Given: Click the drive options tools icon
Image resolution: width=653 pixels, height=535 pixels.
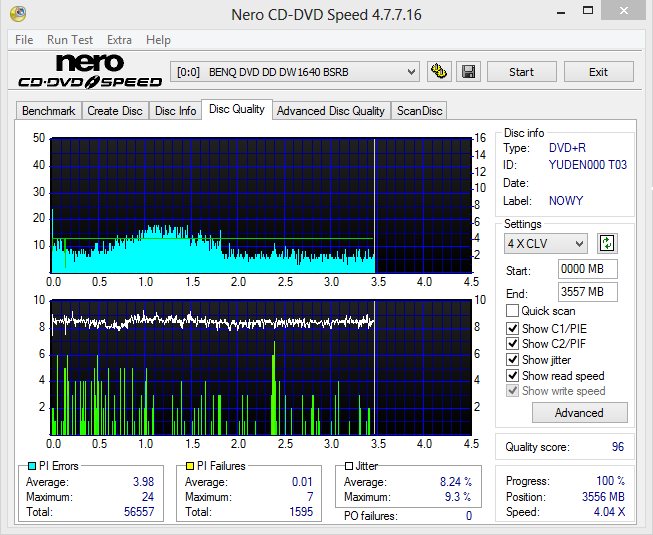Looking at the screenshot, I should click(439, 72).
